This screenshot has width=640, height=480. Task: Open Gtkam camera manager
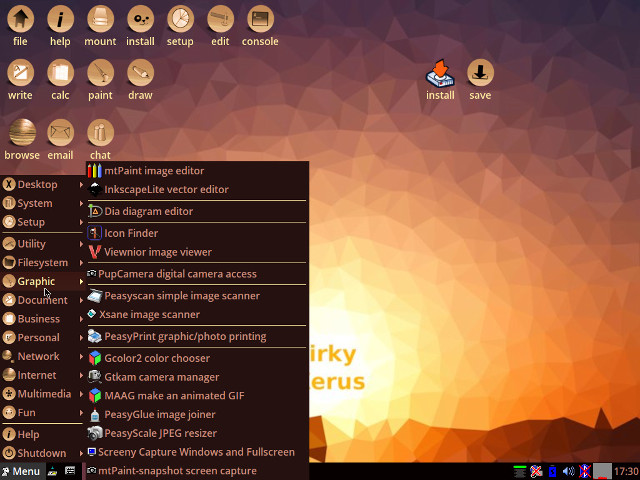(197, 377)
